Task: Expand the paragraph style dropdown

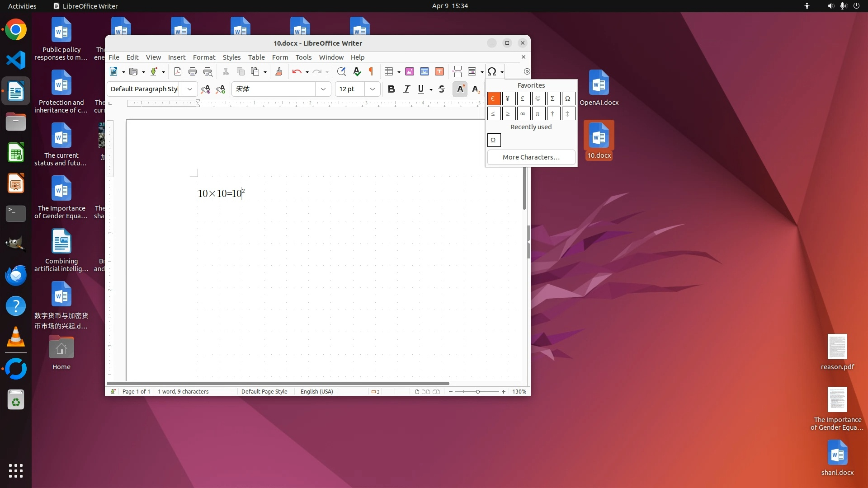Action: (x=190, y=89)
